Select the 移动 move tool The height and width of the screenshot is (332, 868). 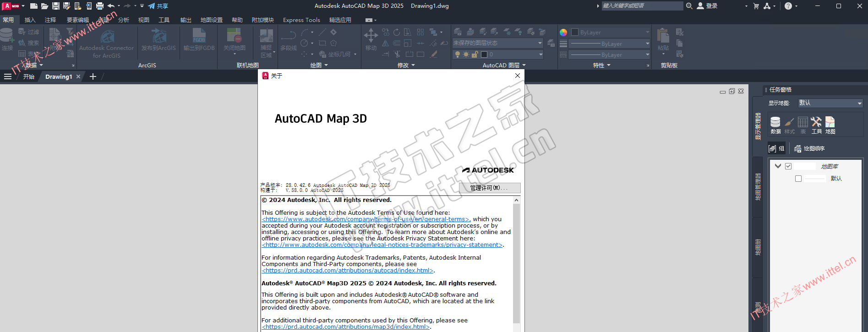tap(371, 39)
